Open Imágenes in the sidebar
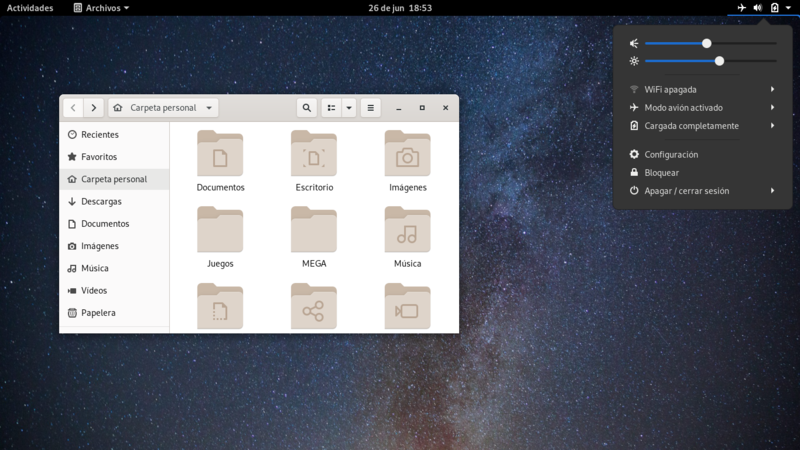This screenshot has width=800, height=450. click(114, 246)
